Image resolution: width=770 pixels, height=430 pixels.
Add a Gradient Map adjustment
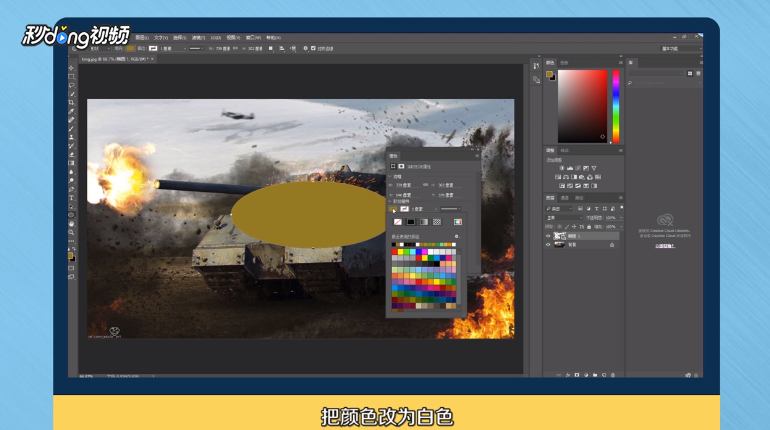pos(594,186)
